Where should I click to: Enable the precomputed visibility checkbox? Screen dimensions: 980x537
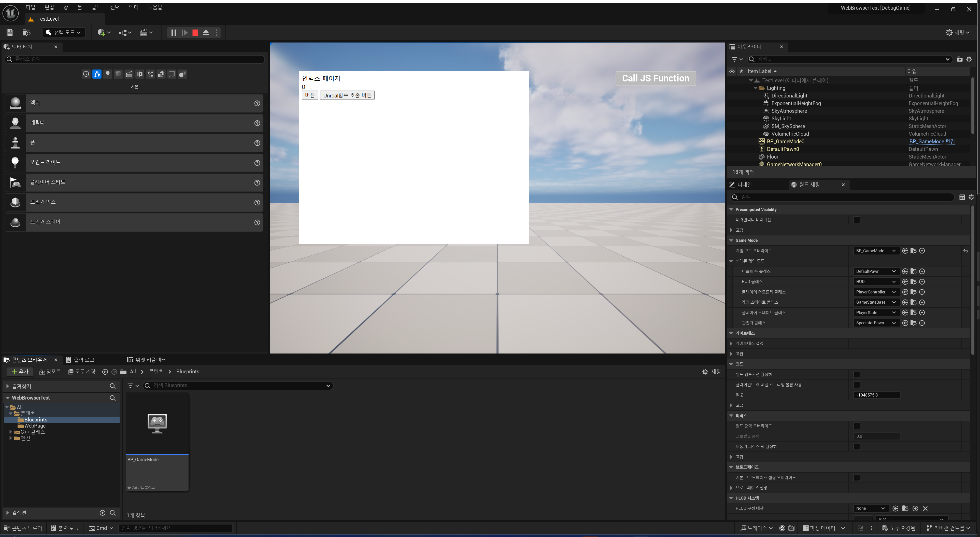point(856,220)
